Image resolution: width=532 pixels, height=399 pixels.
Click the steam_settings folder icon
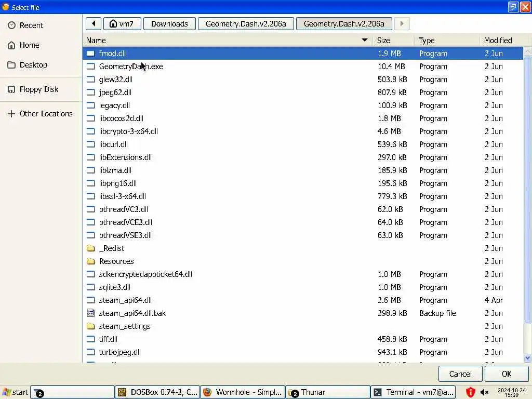coord(90,326)
